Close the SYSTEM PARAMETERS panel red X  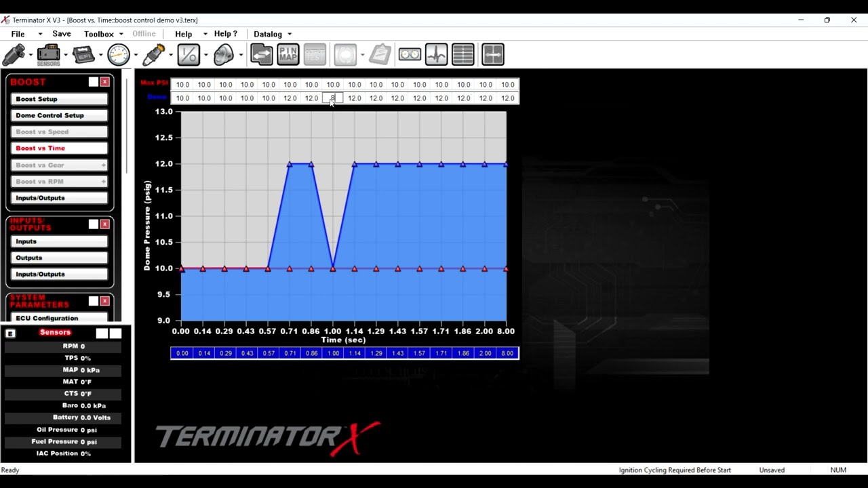(x=104, y=301)
